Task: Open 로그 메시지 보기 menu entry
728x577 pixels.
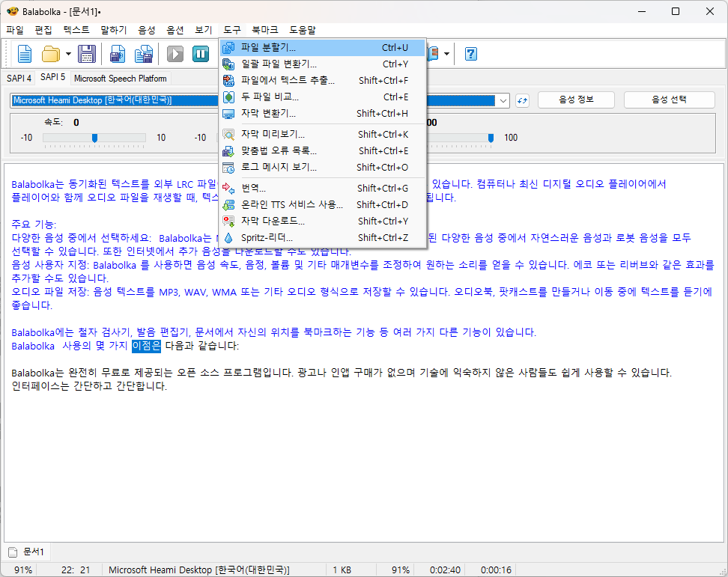Action: 322,167
